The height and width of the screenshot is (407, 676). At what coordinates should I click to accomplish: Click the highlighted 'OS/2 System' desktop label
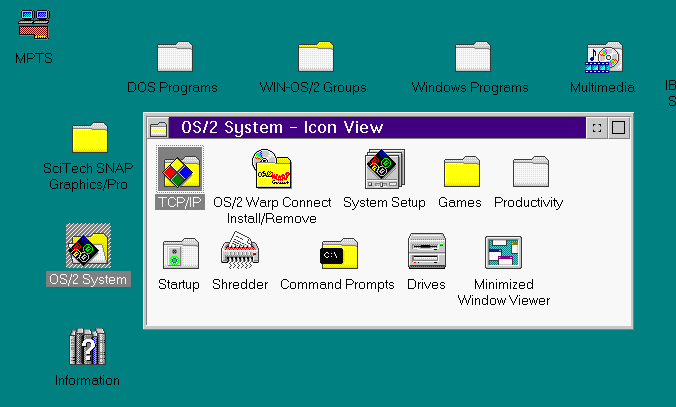coord(88,279)
